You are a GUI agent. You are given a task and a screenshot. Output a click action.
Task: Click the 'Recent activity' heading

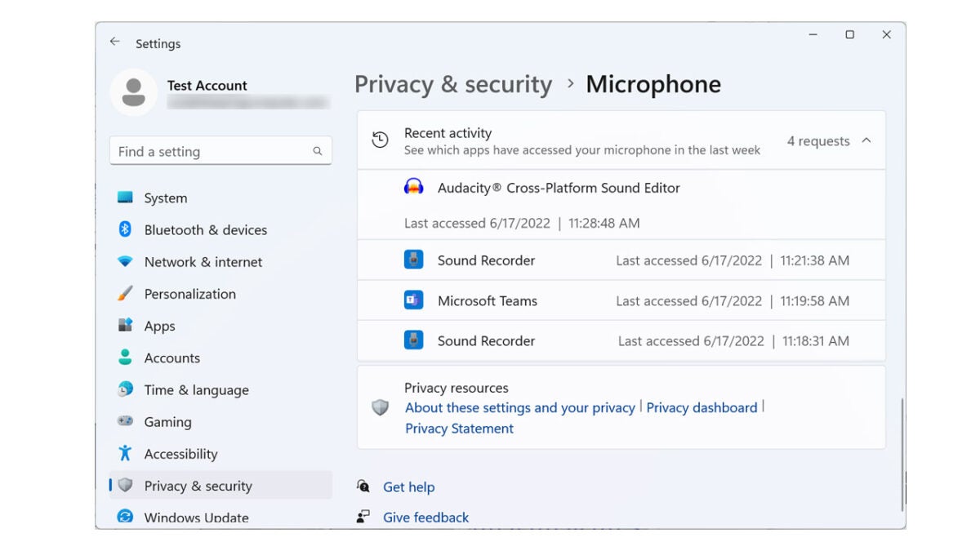[x=448, y=132]
